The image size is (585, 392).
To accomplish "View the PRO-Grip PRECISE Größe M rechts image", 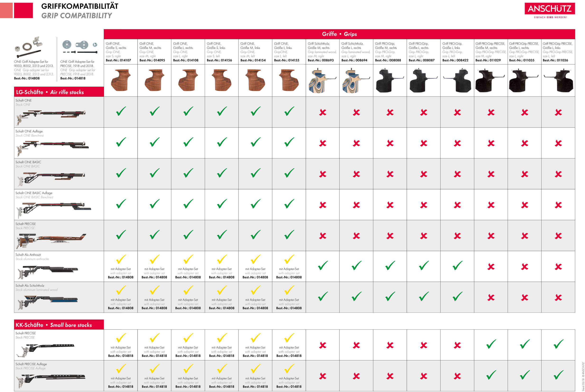I will click(490, 81).
